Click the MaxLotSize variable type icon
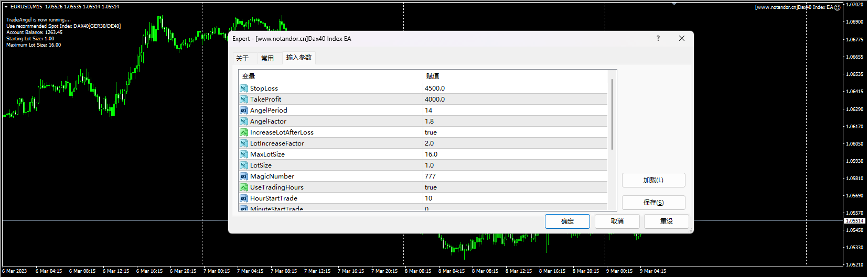 coord(243,154)
